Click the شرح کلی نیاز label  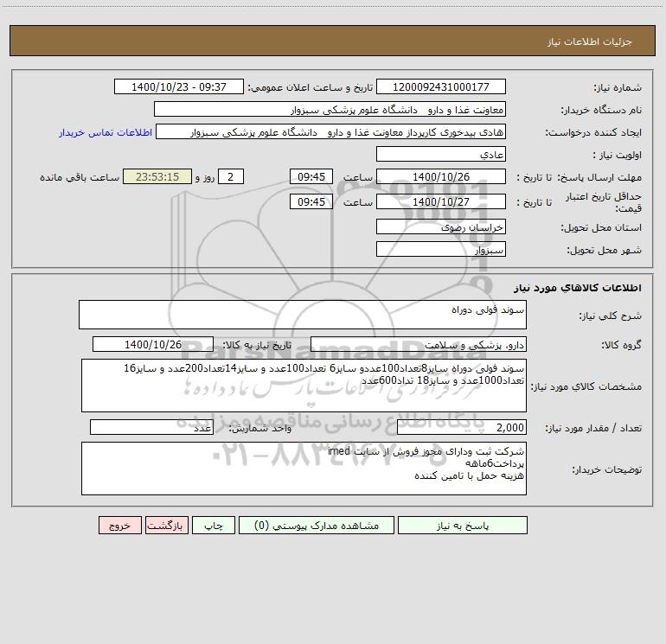611,316
